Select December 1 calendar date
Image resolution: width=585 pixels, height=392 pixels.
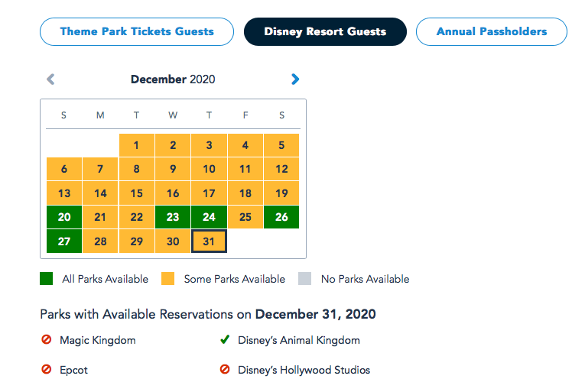click(136, 145)
